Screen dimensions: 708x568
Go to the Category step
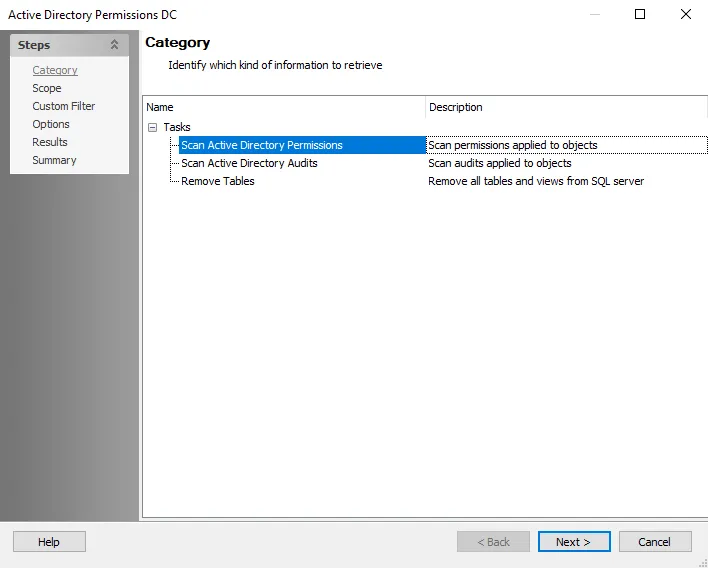55,70
